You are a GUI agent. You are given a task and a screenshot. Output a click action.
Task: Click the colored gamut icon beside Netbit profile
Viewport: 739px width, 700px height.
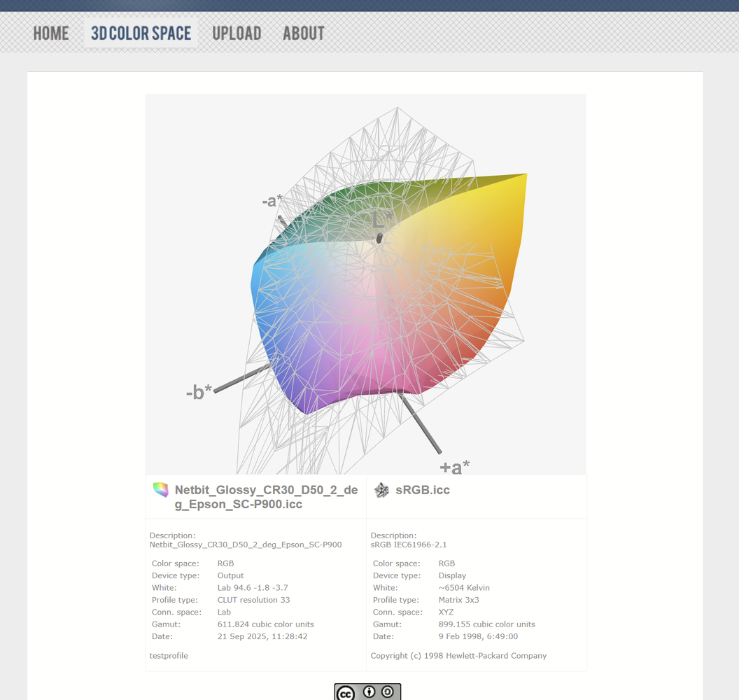click(x=161, y=490)
